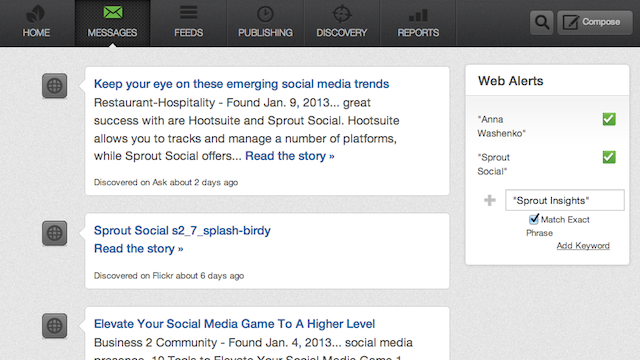
Task: Open the Discovery tab
Action: [342, 23]
